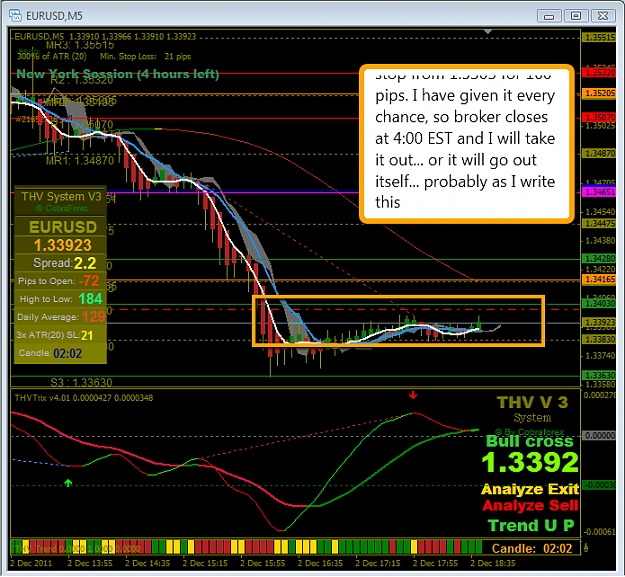Click the Spread 2.2 value
The image size is (625, 577).
(x=85, y=263)
